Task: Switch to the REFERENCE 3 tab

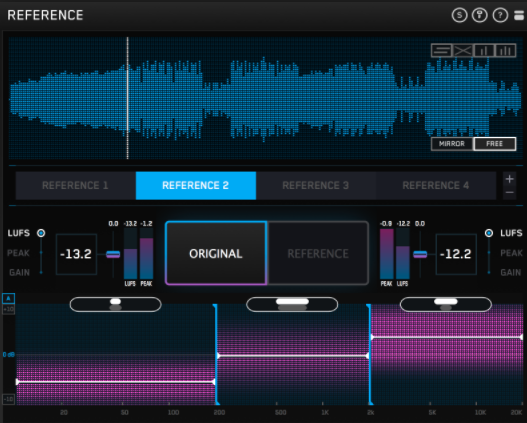Action: click(x=316, y=185)
